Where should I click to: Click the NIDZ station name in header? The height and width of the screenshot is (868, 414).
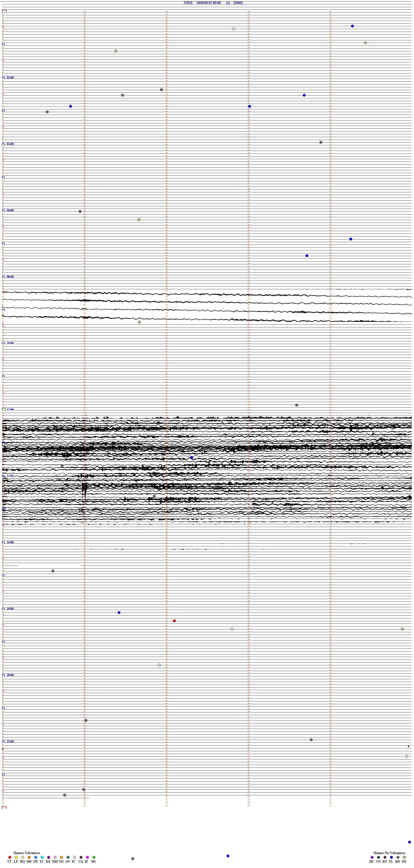188,3
